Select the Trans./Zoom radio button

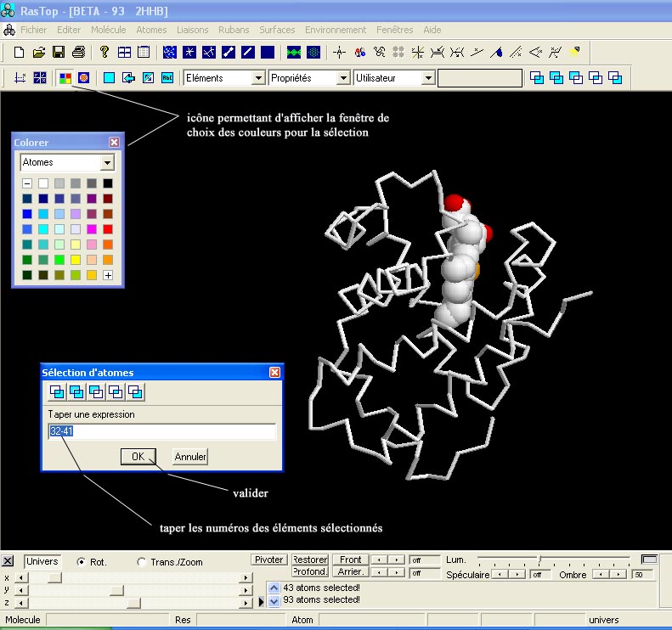(142, 562)
